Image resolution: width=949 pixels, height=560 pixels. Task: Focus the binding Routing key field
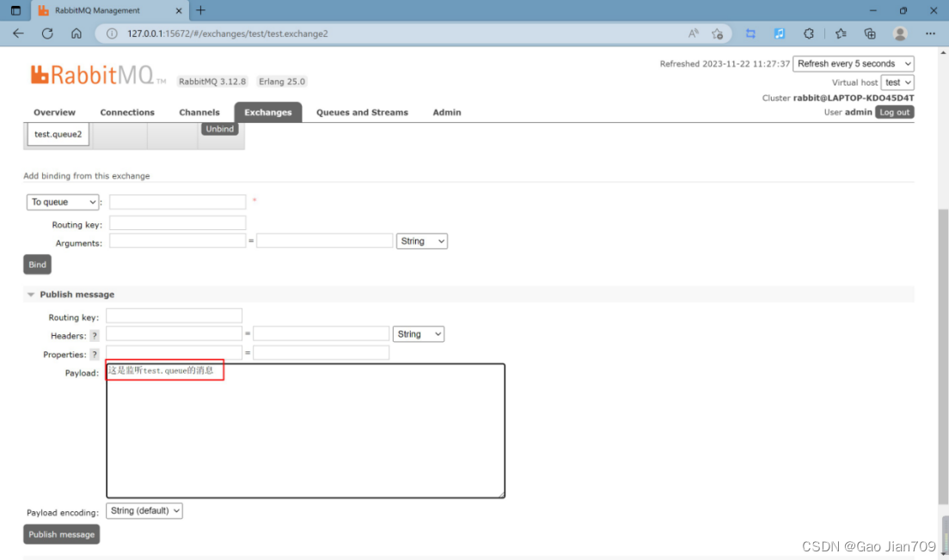coord(177,223)
